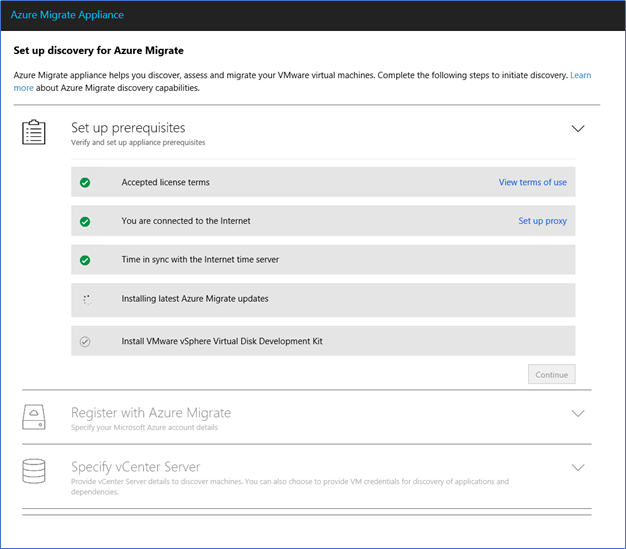Open the View terms of use link

pos(533,182)
